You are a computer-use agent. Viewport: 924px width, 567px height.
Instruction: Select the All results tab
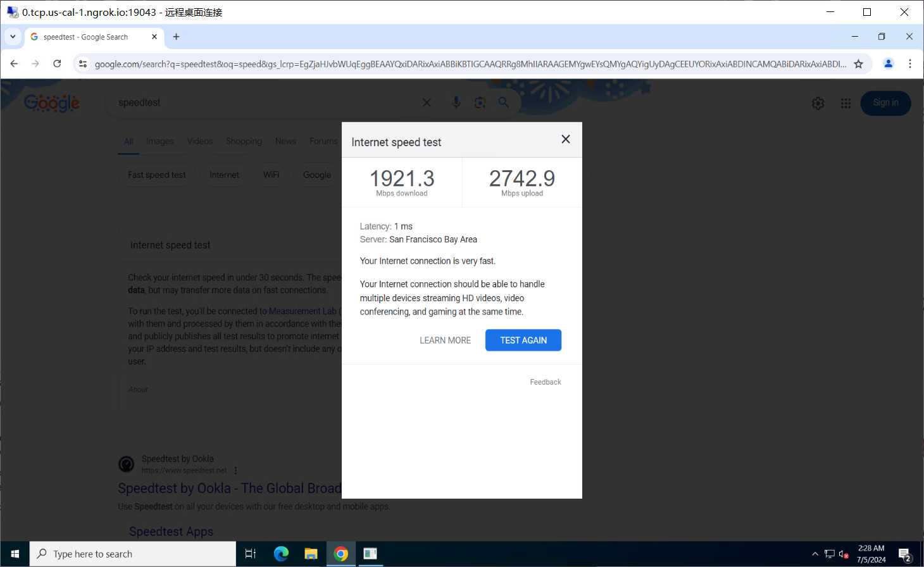(x=128, y=141)
